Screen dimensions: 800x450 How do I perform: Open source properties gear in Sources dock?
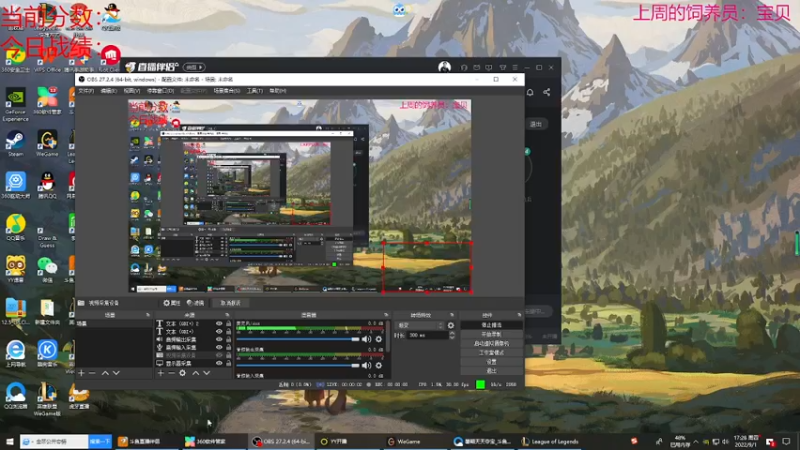(182, 373)
